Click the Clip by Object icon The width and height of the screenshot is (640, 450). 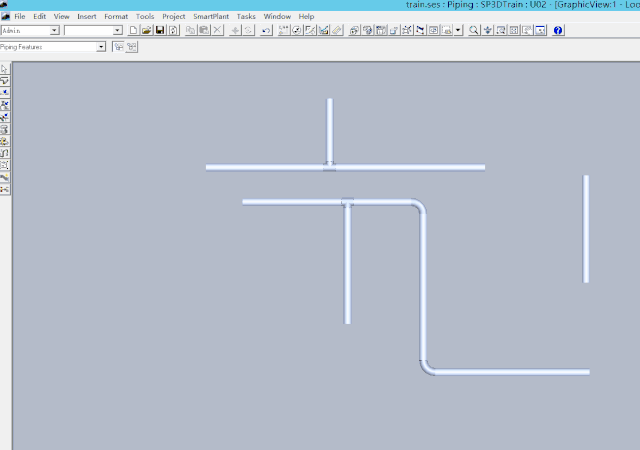(x=393, y=30)
